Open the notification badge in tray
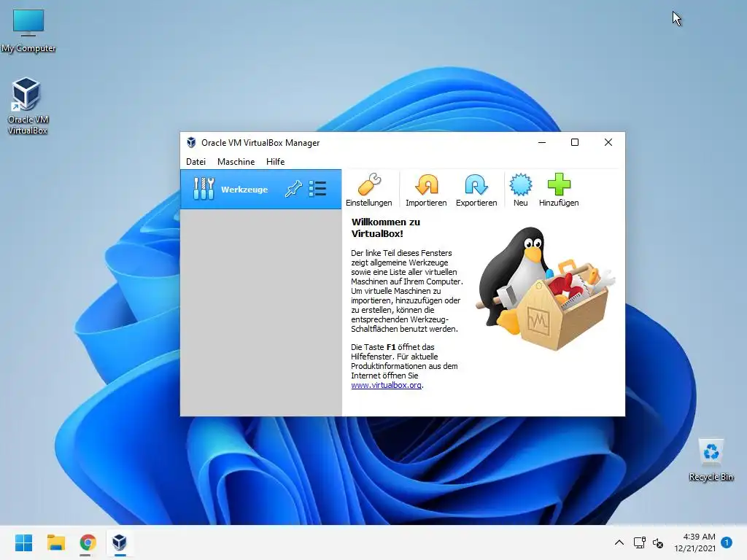This screenshot has height=560, width=747. click(x=727, y=542)
